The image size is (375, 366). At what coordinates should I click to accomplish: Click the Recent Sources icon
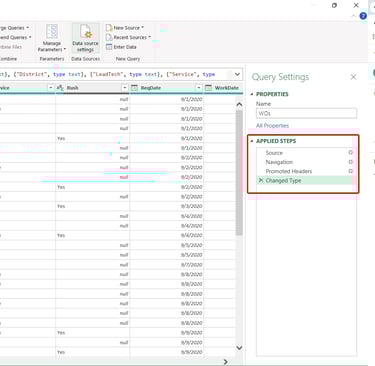coord(109,37)
